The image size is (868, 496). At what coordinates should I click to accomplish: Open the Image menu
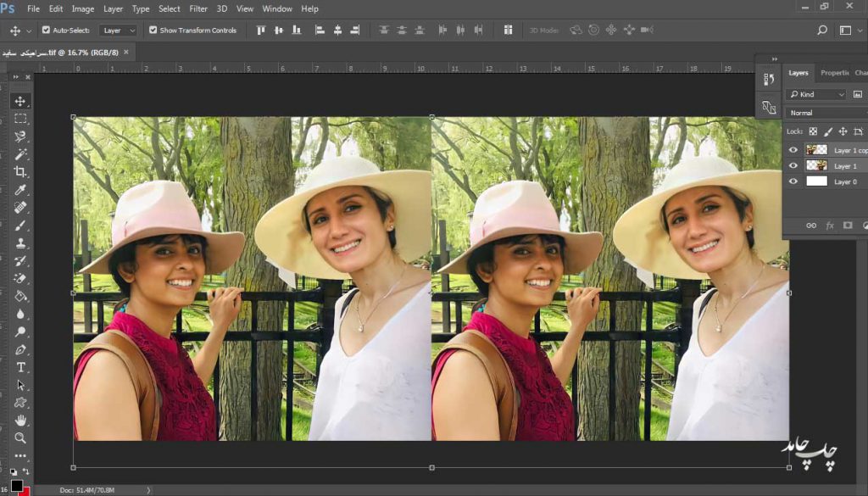click(82, 8)
